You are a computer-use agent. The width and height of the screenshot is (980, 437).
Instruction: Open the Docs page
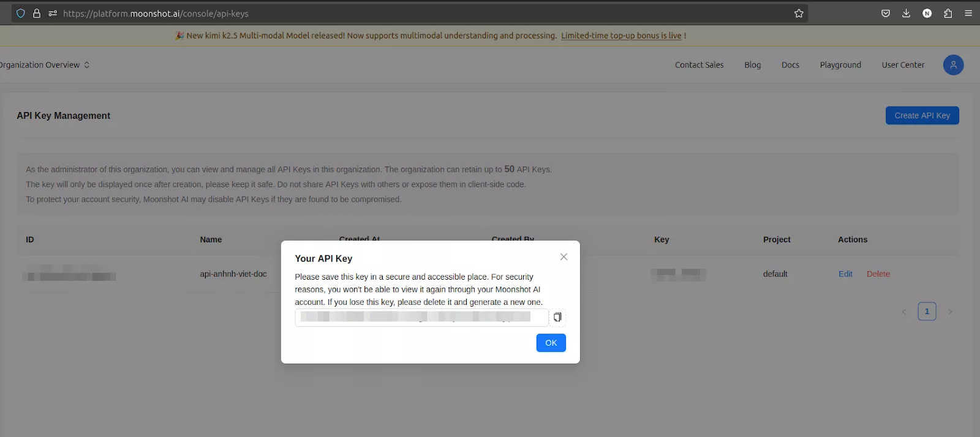pyautogui.click(x=790, y=65)
